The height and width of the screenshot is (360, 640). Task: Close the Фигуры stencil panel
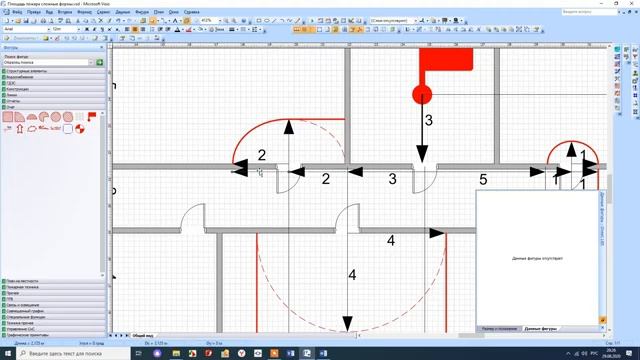tap(102, 48)
